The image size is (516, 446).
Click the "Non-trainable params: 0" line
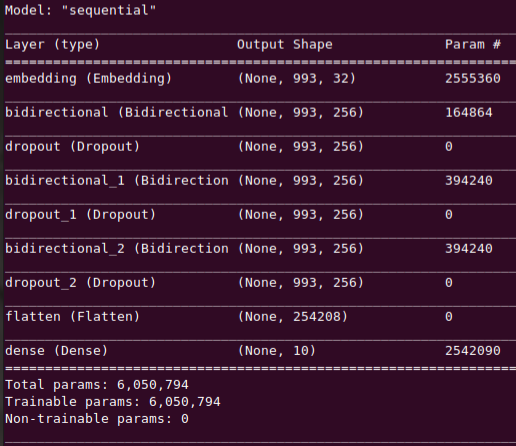pos(97,419)
